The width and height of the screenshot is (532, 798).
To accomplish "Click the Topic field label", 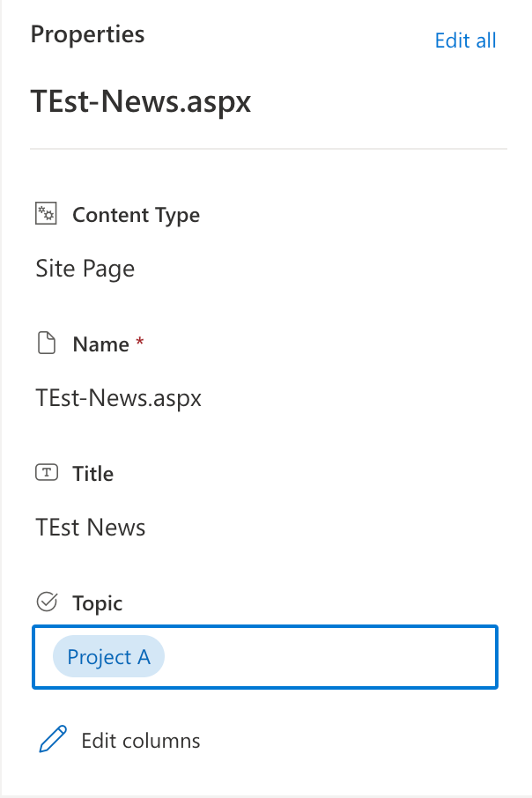I will click(x=97, y=603).
